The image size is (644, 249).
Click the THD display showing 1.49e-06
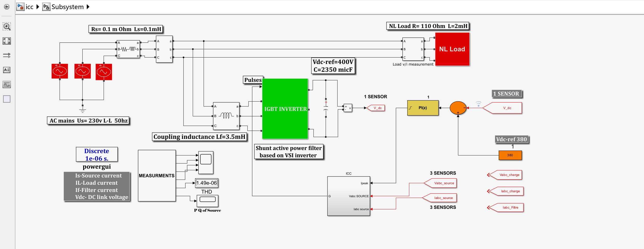[x=206, y=183]
